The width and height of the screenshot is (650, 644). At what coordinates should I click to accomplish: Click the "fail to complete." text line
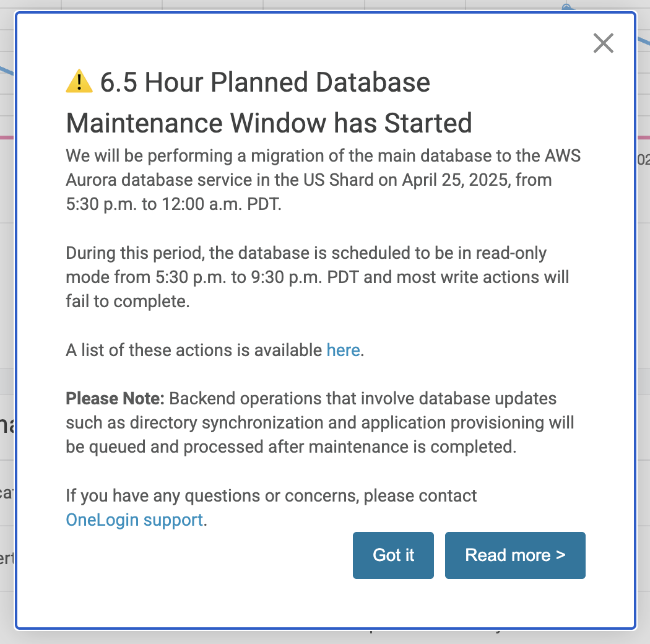tap(128, 302)
